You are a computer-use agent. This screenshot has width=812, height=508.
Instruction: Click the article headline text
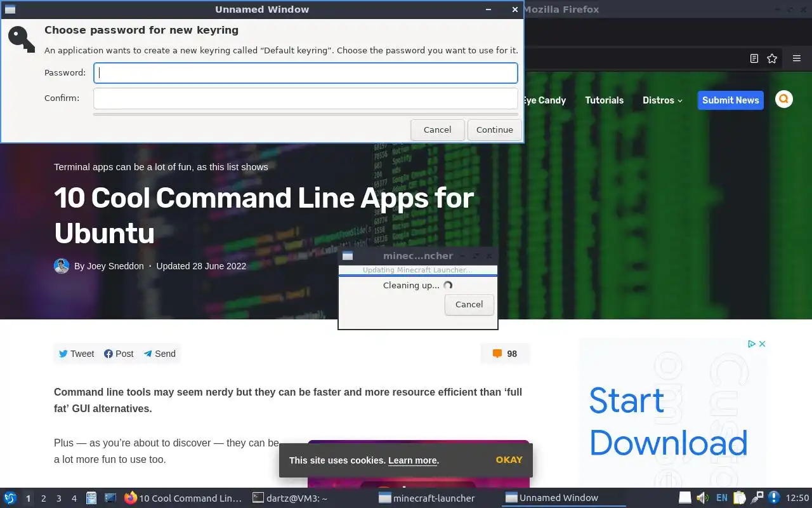coord(264,216)
